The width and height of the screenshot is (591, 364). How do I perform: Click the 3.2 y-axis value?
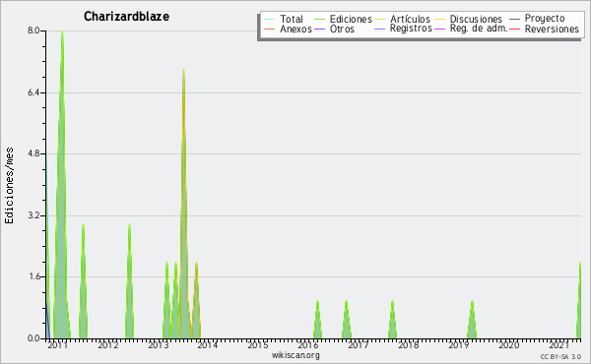(33, 215)
